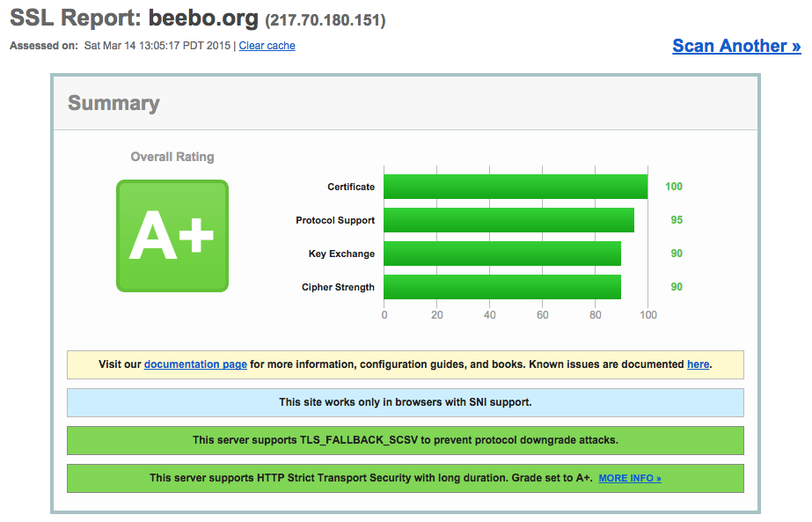The height and width of the screenshot is (522, 812).
Task: Click the Certificate chart label
Action: [x=351, y=187]
